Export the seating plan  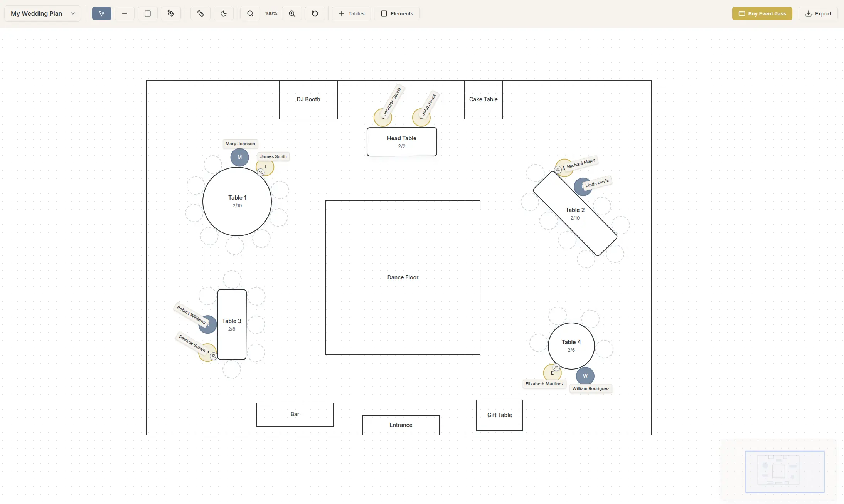[818, 13]
